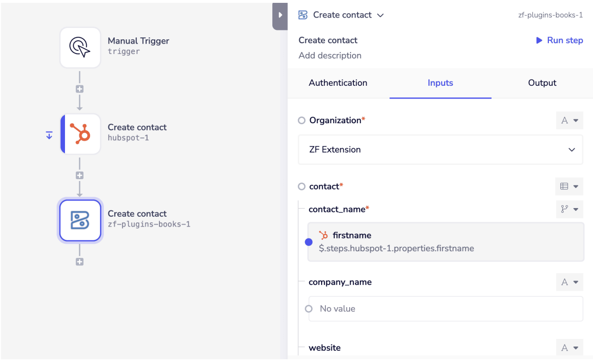Click the Manual Trigger cursor icon node
The width and height of the screenshot is (593, 364).
coord(80,47)
